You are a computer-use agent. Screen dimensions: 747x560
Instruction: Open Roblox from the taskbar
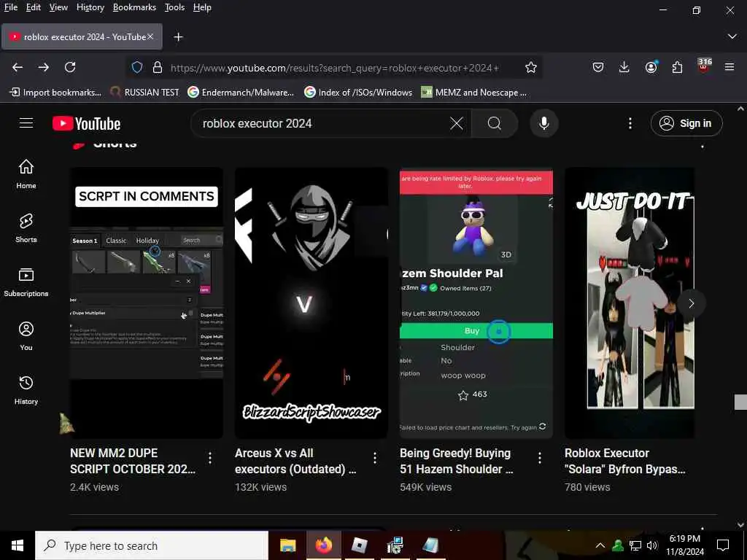click(360, 545)
